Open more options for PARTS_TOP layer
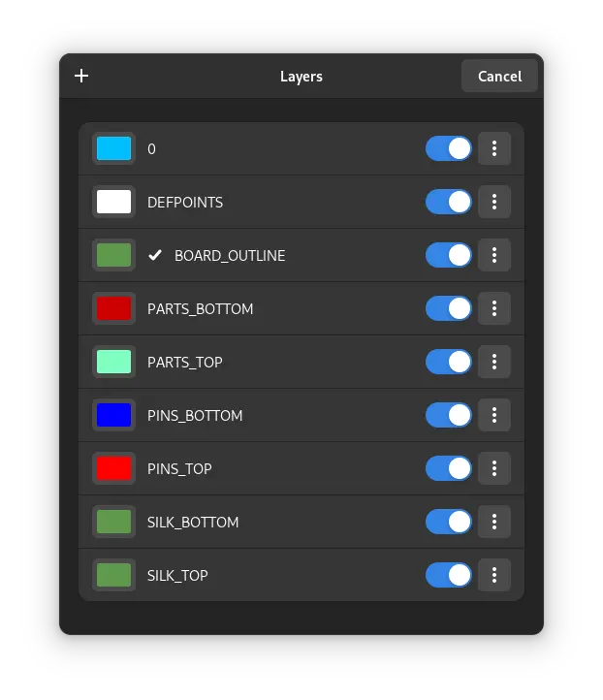603x700 pixels. click(494, 362)
